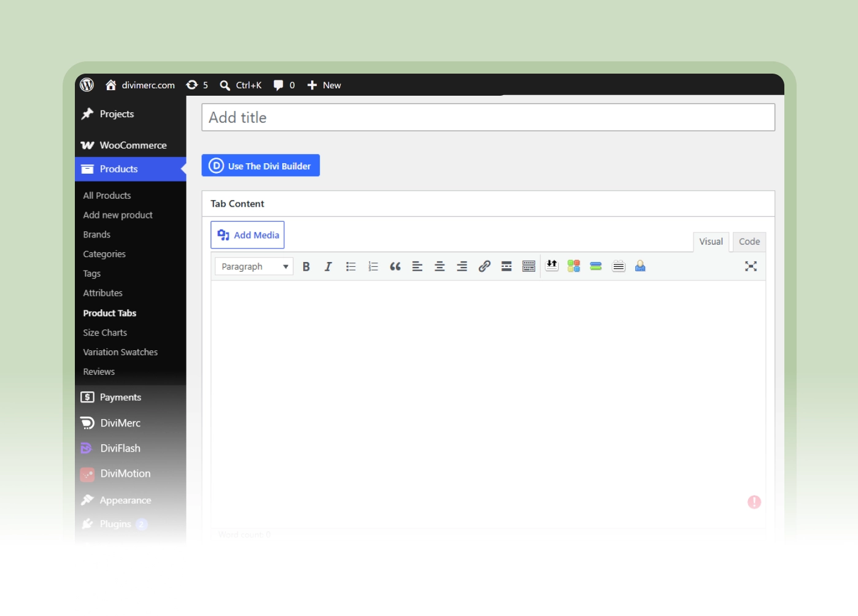Open the Brands submenu page
Image resolution: width=858 pixels, height=616 pixels.
(97, 235)
